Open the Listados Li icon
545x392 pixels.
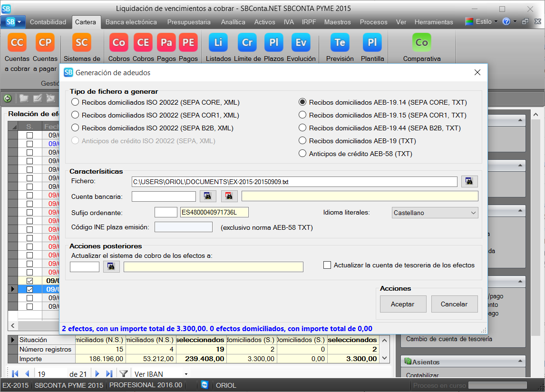(x=218, y=43)
